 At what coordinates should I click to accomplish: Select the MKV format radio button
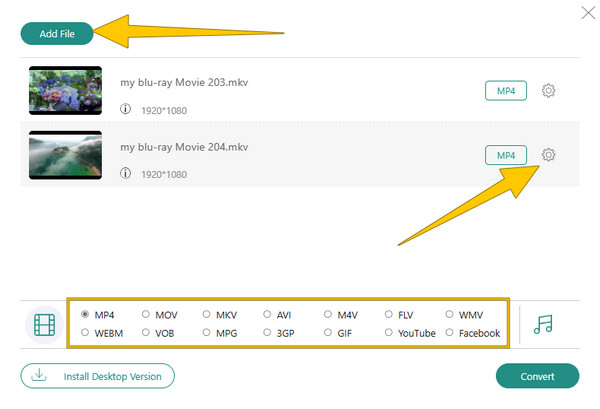[206, 314]
